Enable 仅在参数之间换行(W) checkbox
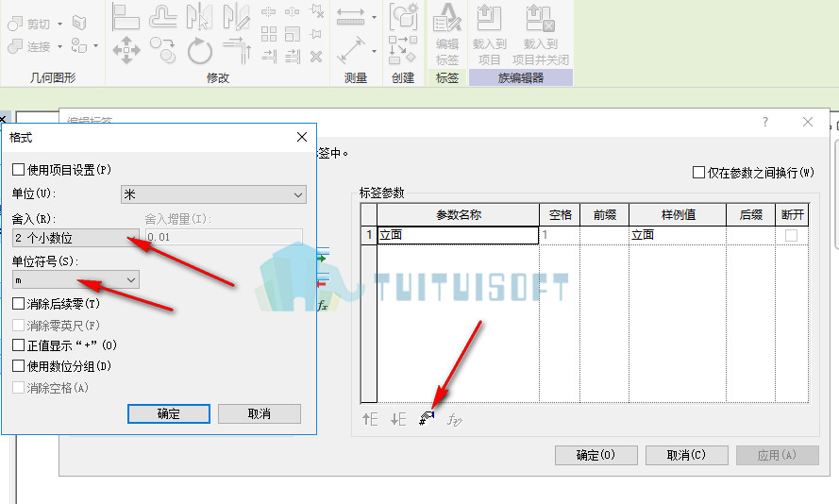This screenshot has height=504, width=839. pyautogui.click(x=698, y=173)
